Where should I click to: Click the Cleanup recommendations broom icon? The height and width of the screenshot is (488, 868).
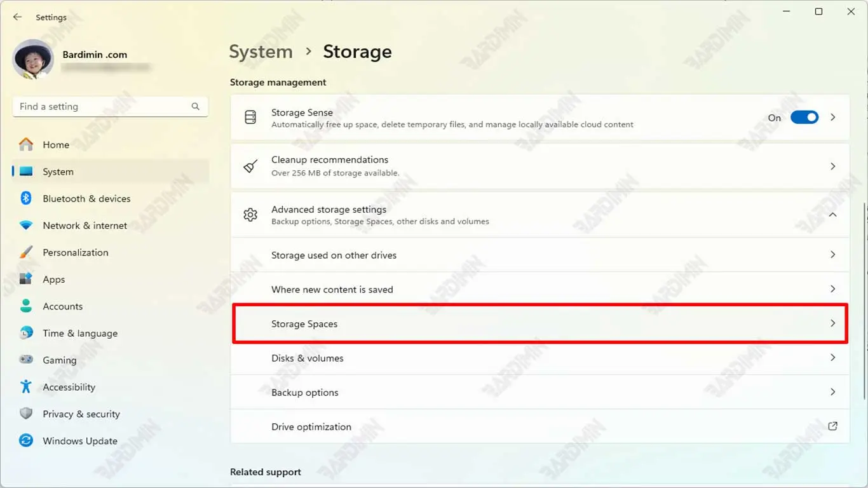point(250,166)
